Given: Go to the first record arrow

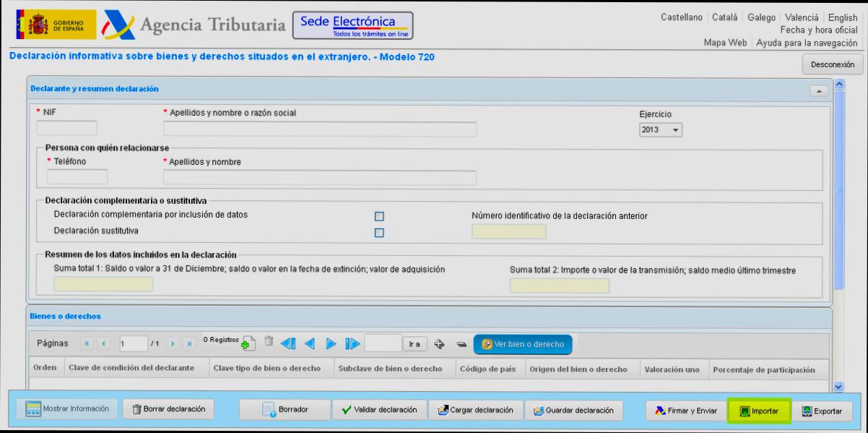Looking at the screenshot, I should click(288, 344).
